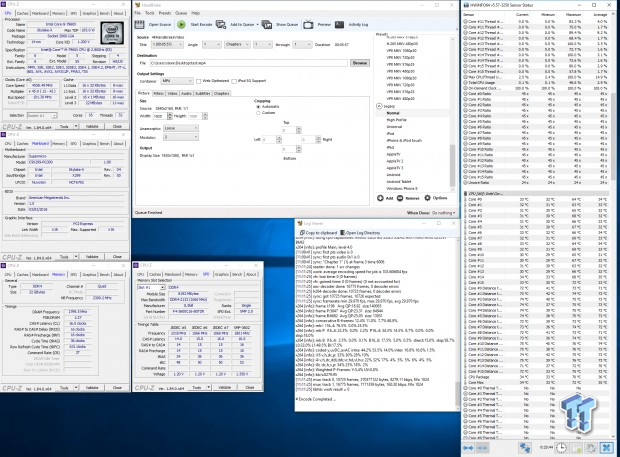Image resolution: width=620 pixels, height=457 pixels.
Task: Open preset Options gear icon
Action: coord(427,198)
